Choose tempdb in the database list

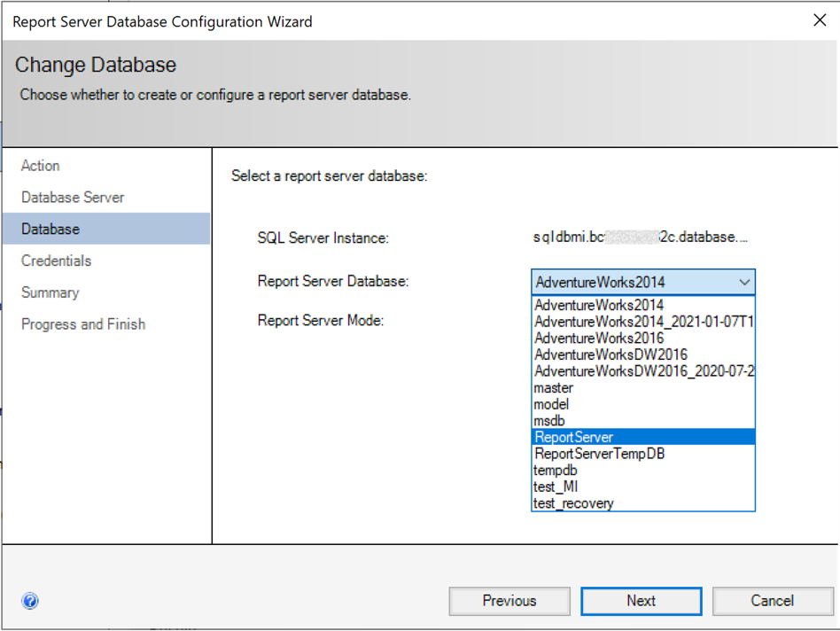(x=556, y=471)
